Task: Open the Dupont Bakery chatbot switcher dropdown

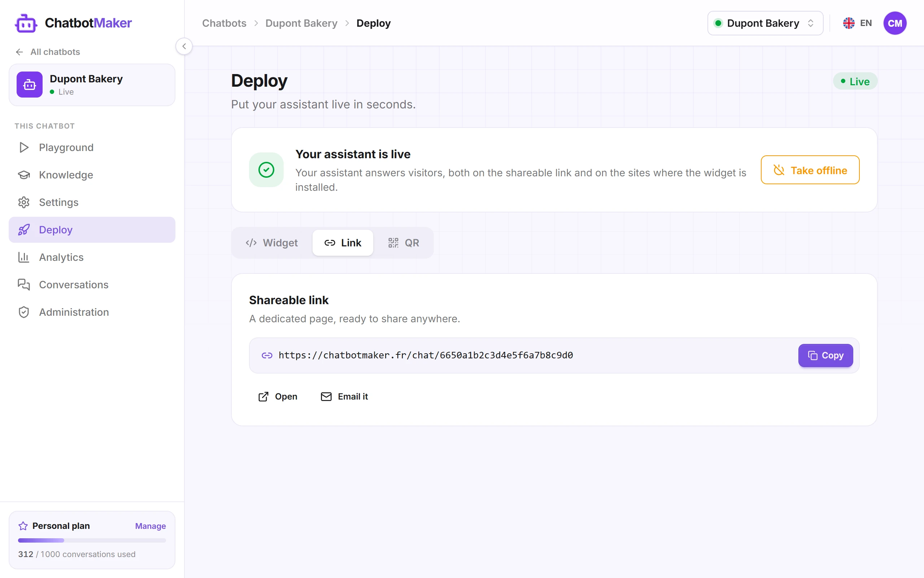Action: 765,23
